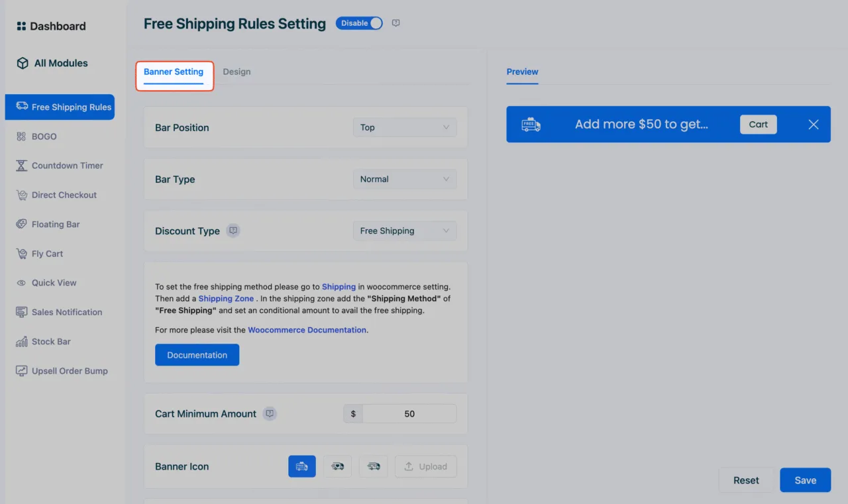Click the info icon beside the Disable toggle

396,23
